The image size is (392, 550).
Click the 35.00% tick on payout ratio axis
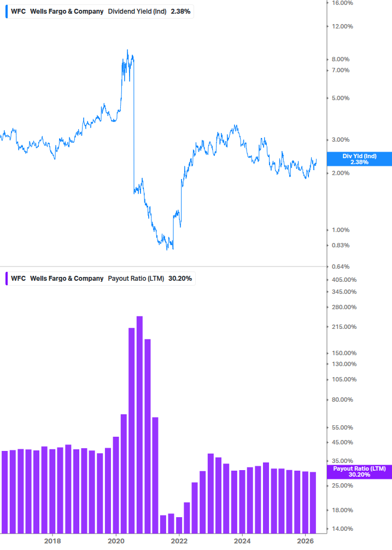(342, 461)
